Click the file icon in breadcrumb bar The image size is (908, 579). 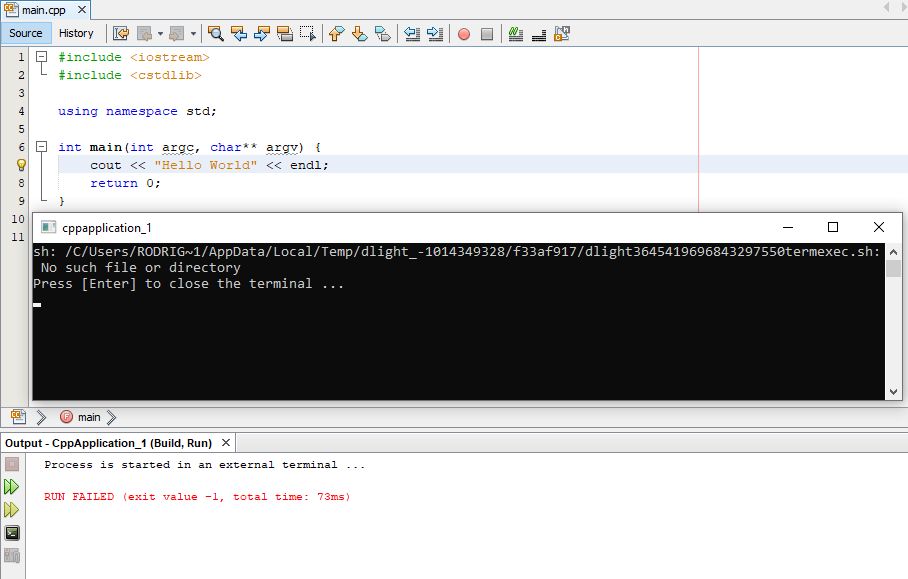[18, 416]
